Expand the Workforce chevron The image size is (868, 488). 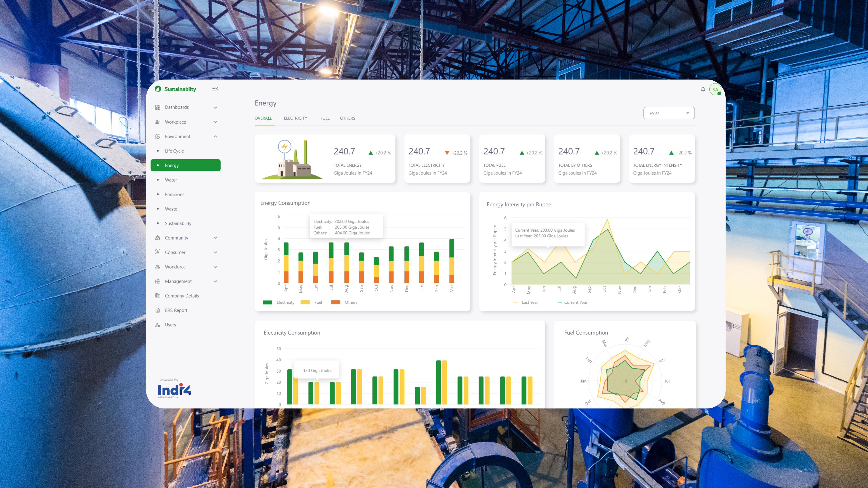pyautogui.click(x=215, y=267)
